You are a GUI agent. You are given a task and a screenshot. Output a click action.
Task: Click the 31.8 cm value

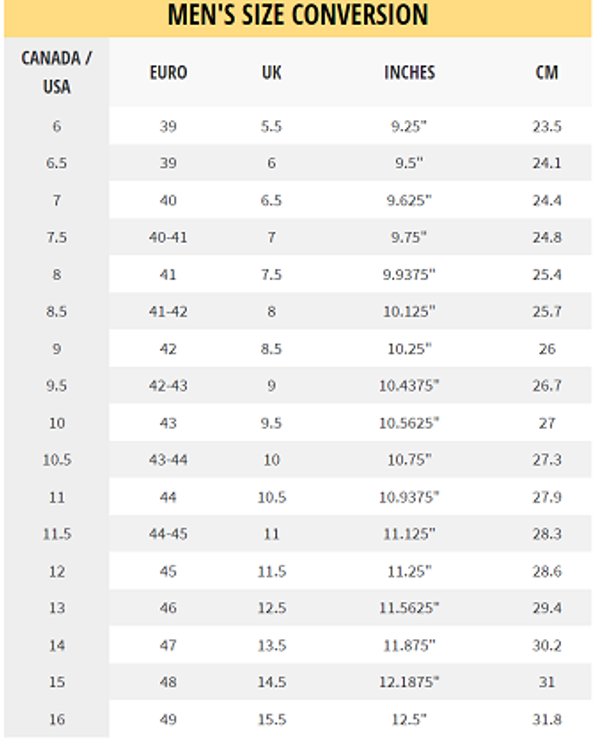[x=547, y=719]
